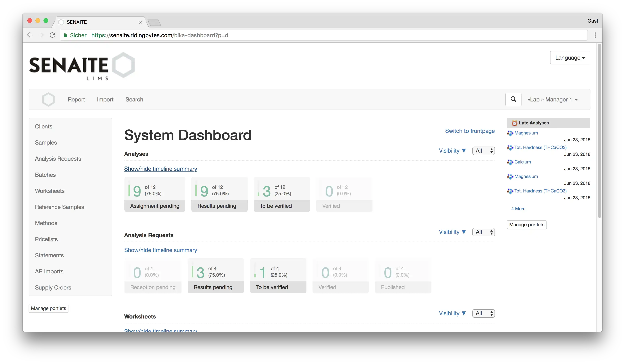The image size is (625, 364).
Task: Select All from Analyses Visibility dropdown
Action: coord(483,151)
